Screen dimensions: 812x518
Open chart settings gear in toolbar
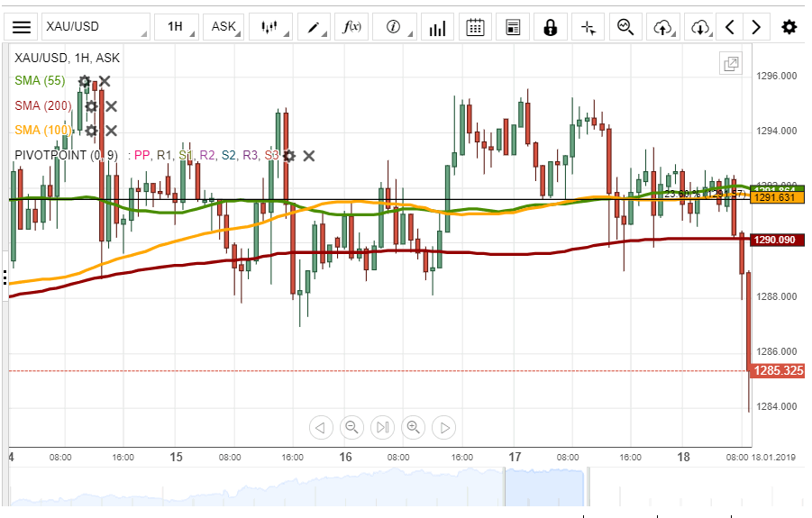pyautogui.click(x=789, y=27)
